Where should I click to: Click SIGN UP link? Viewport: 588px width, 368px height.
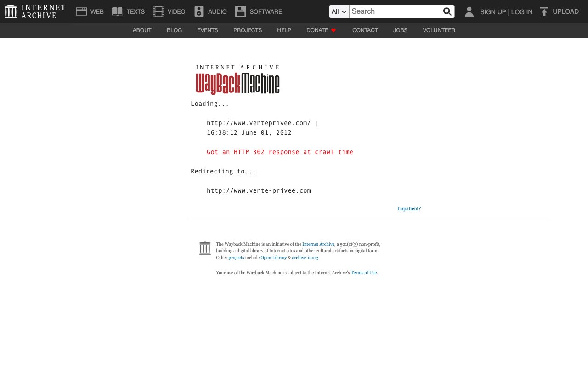(493, 12)
